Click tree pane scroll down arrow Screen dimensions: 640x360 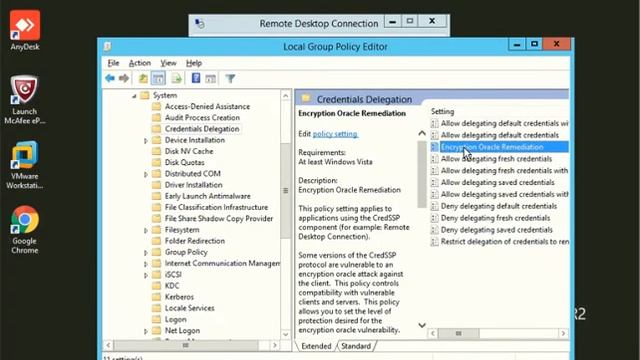pyautogui.click(x=285, y=334)
